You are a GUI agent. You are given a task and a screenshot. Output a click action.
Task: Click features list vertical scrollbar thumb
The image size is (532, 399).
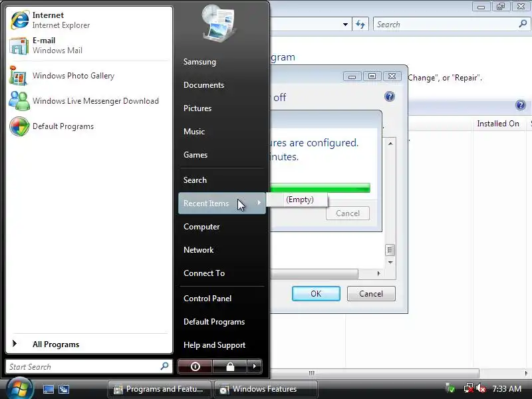coord(390,251)
